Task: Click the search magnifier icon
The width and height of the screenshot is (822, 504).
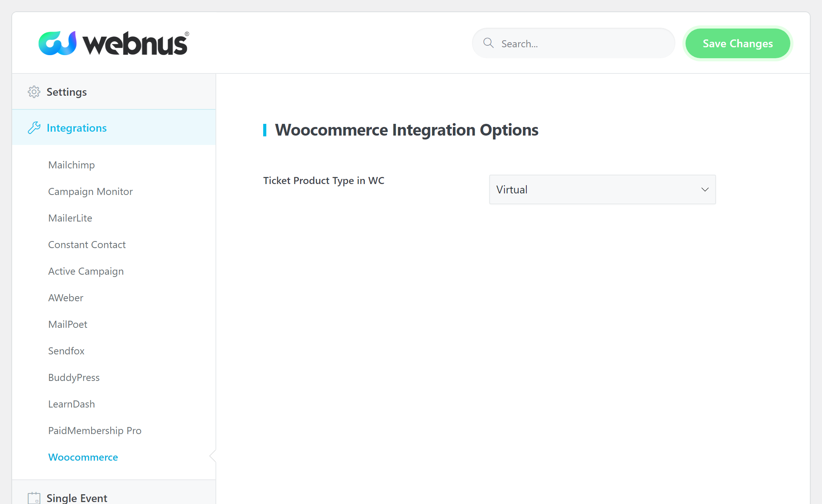Action: click(488, 43)
